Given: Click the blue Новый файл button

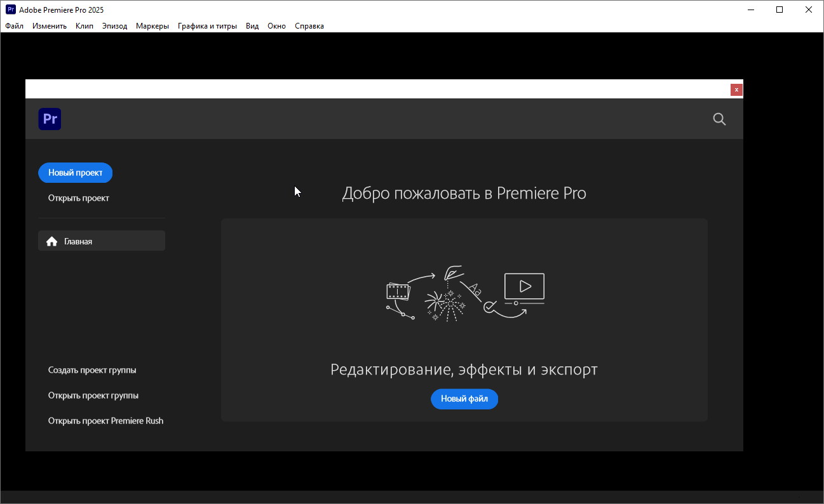Looking at the screenshot, I should 464,399.
